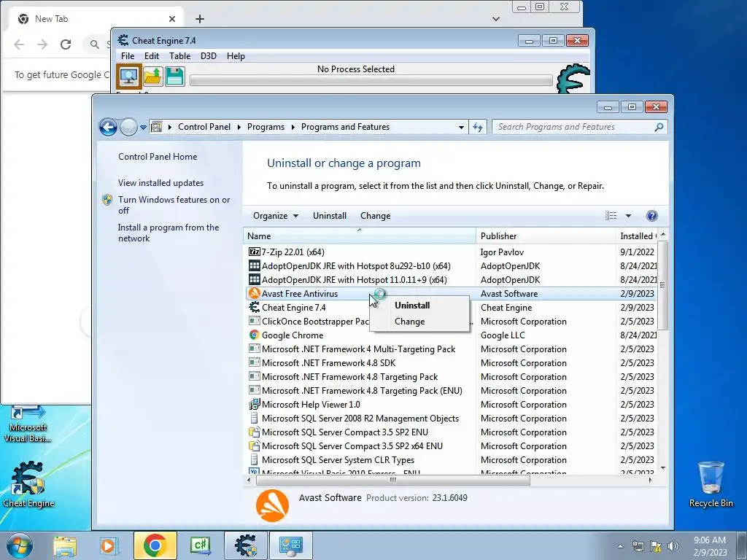Screen dimensions: 747x560
Task: Go back with the Control Panel back arrow
Action: (108, 127)
